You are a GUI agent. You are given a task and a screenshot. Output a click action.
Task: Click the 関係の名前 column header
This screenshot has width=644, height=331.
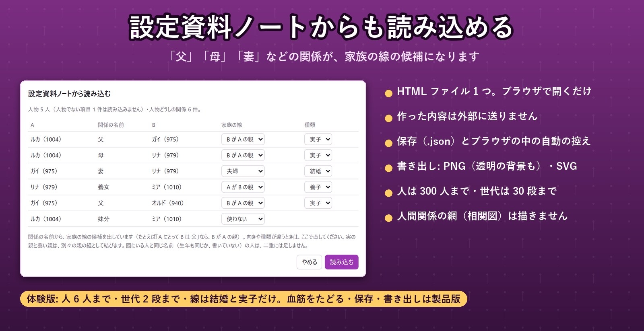click(111, 125)
